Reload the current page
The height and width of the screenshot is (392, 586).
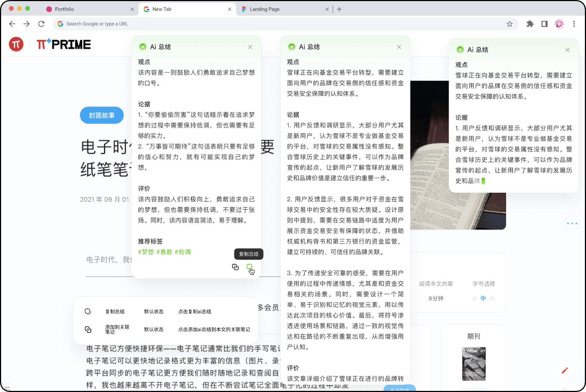point(41,24)
